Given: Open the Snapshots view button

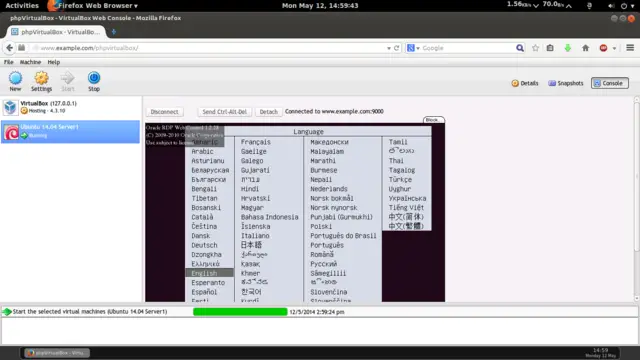Looking at the screenshot, I should 566,83.
